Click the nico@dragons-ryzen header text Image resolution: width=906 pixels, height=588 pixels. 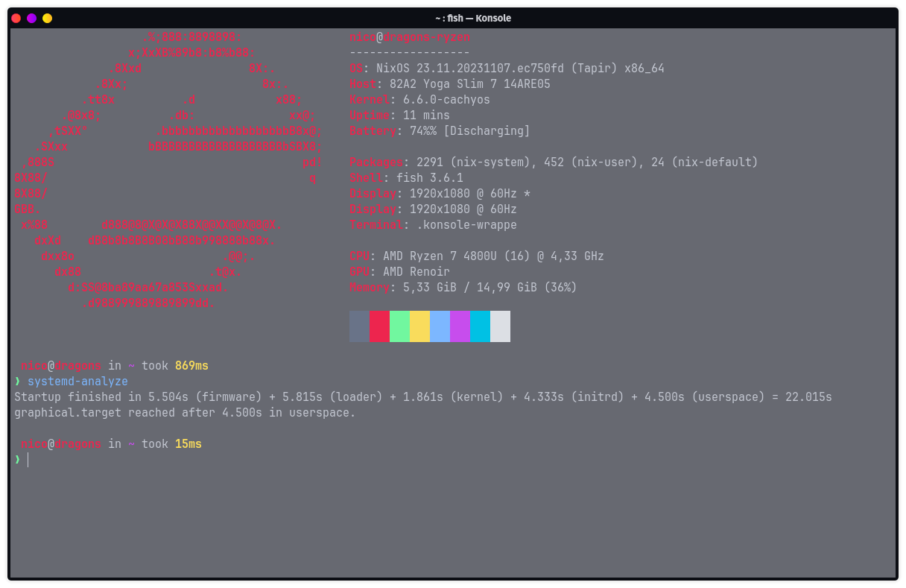409,37
